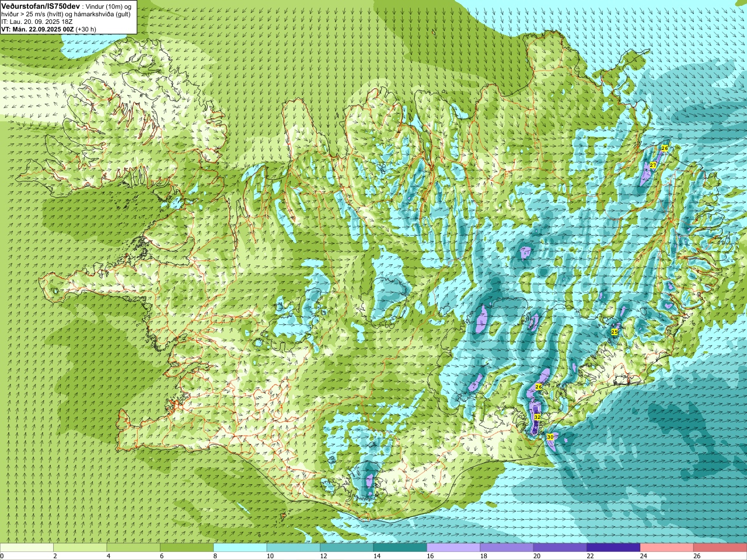Click the legend scale number 6

coord(162,556)
